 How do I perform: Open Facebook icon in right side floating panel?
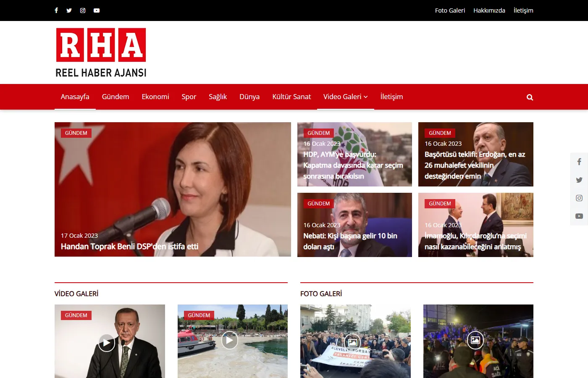[579, 162]
